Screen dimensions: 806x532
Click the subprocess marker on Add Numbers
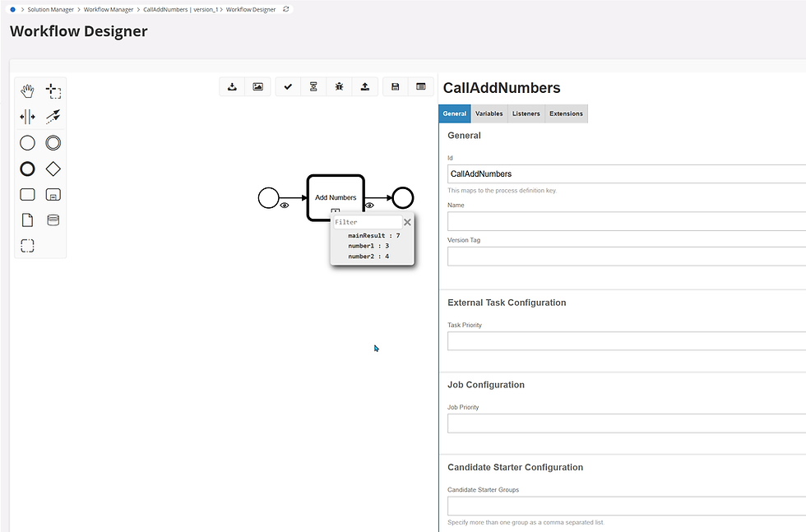click(x=336, y=211)
